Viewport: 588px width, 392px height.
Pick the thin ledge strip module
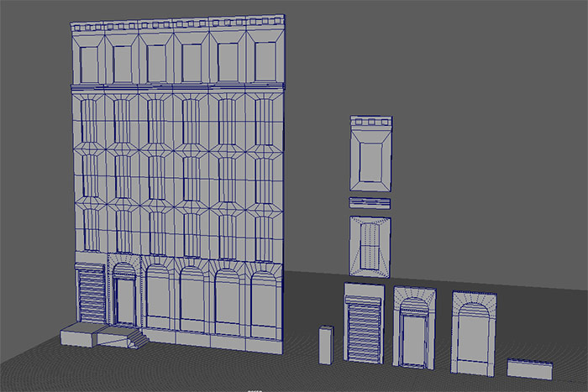(x=370, y=202)
